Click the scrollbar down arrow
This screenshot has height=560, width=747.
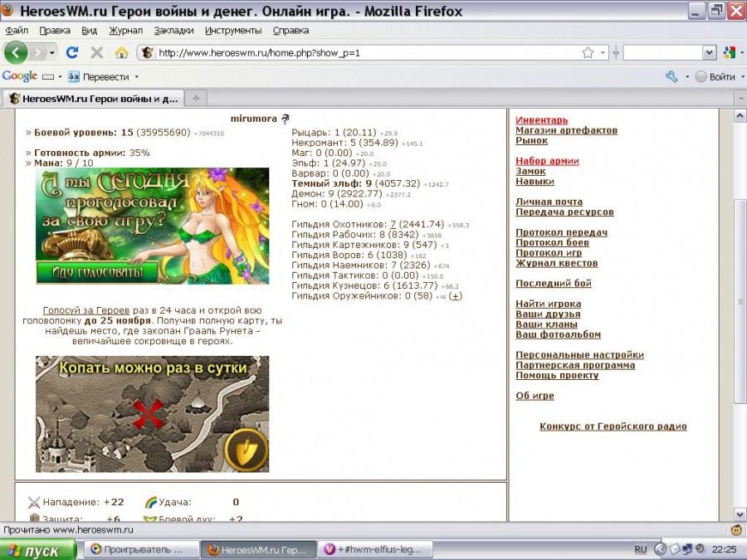[x=740, y=514]
